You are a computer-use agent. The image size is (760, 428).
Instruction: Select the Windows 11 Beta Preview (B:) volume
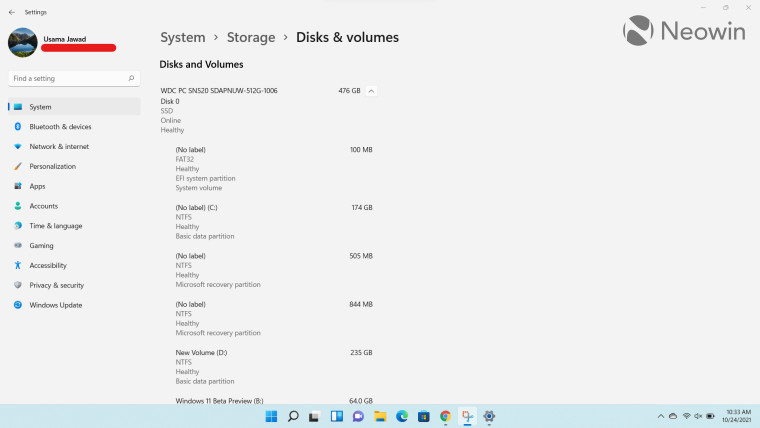coord(274,400)
